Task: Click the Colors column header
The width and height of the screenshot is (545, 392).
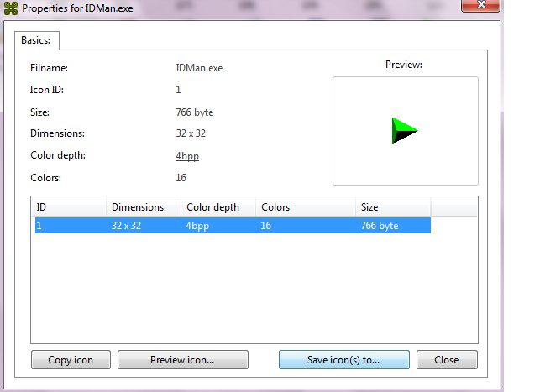Action: point(306,207)
